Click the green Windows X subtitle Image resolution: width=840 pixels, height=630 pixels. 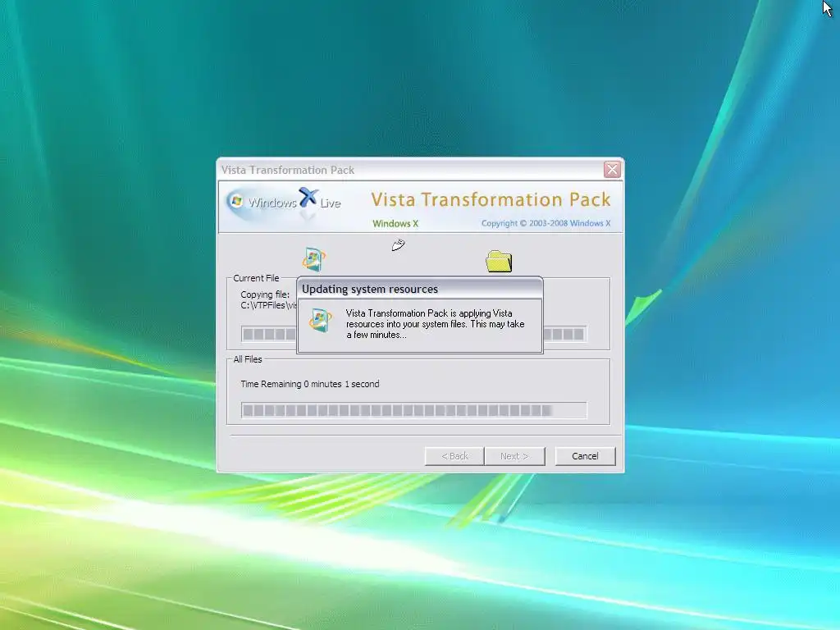(395, 223)
